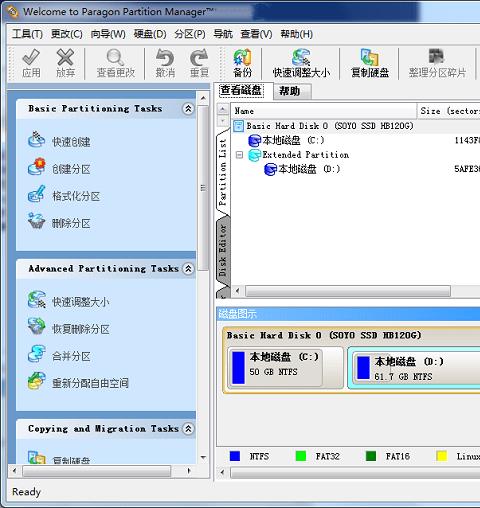
Task: Click the 重新分配自由空间 link text
Action: pos(90,383)
